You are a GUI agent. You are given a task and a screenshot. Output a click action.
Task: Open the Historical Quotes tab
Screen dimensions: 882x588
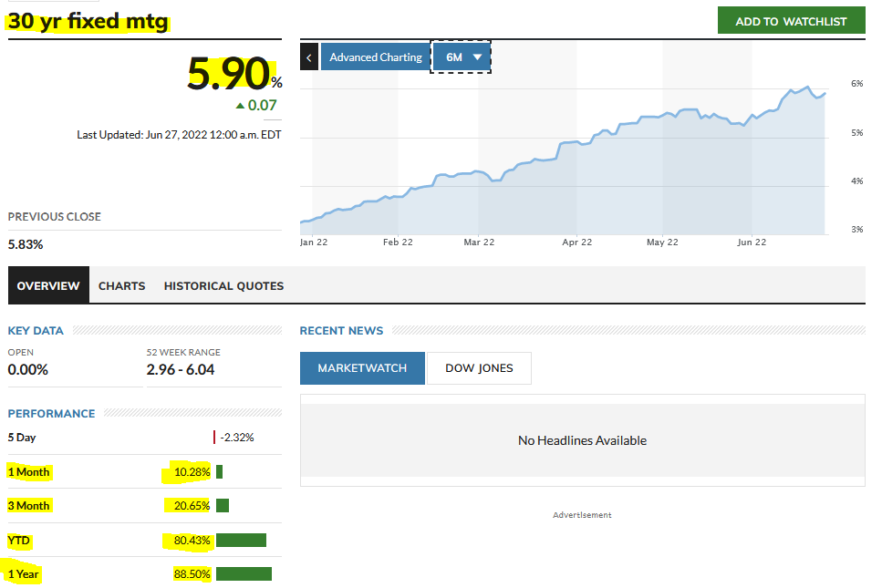pos(223,286)
